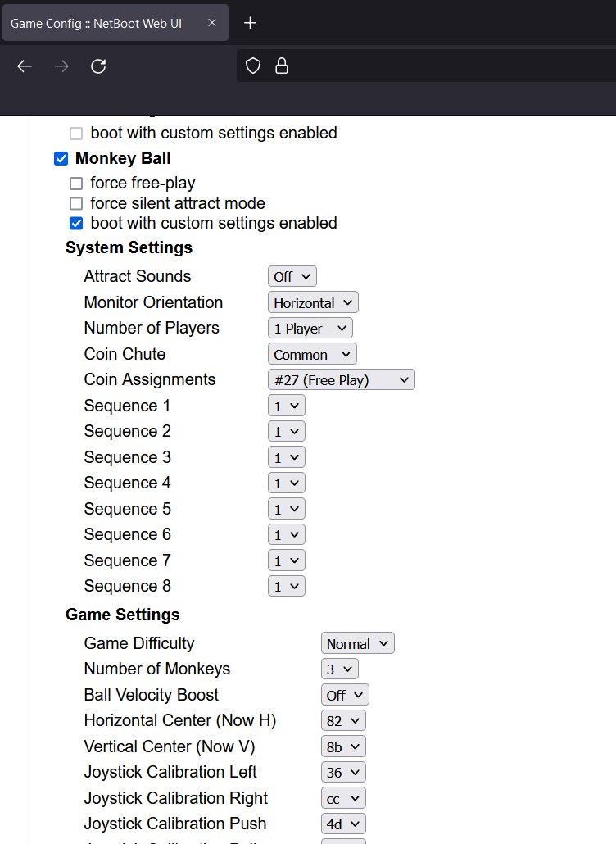This screenshot has width=616, height=844.
Task: Open the Sequence 4 dropdown
Action: pos(286,483)
